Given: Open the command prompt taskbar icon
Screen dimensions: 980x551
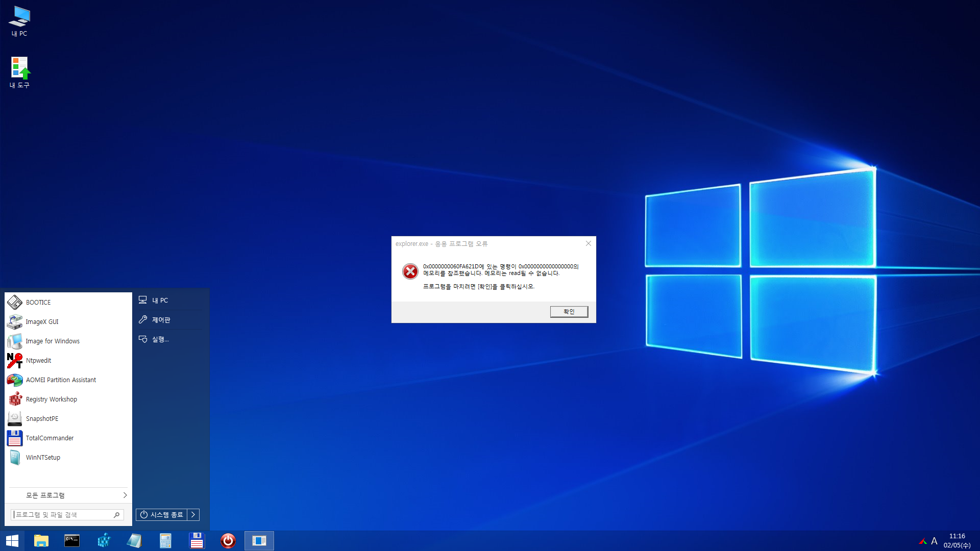Looking at the screenshot, I should pyautogui.click(x=72, y=541).
